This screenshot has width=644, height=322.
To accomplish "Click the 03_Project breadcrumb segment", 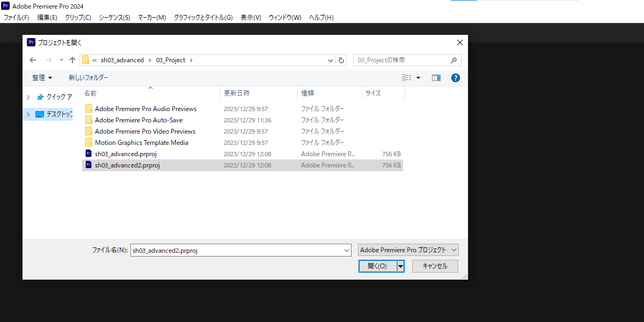I will 171,60.
